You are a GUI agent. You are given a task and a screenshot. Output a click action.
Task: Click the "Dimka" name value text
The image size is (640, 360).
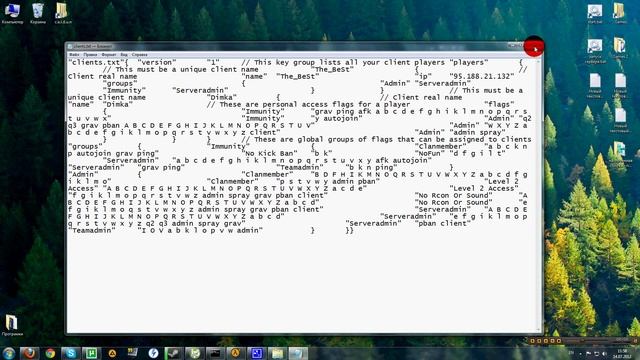pyautogui.click(x=118, y=104)
